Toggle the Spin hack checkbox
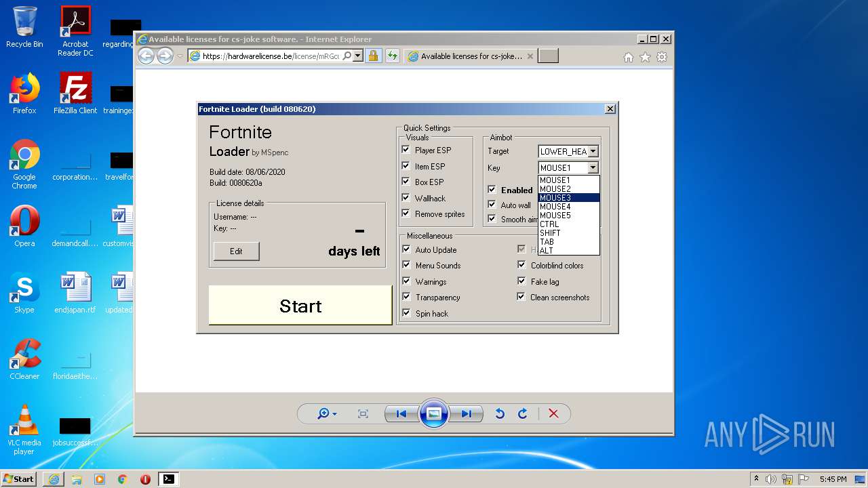The height and width of the screenshot is (488, 868). (406, 313)
